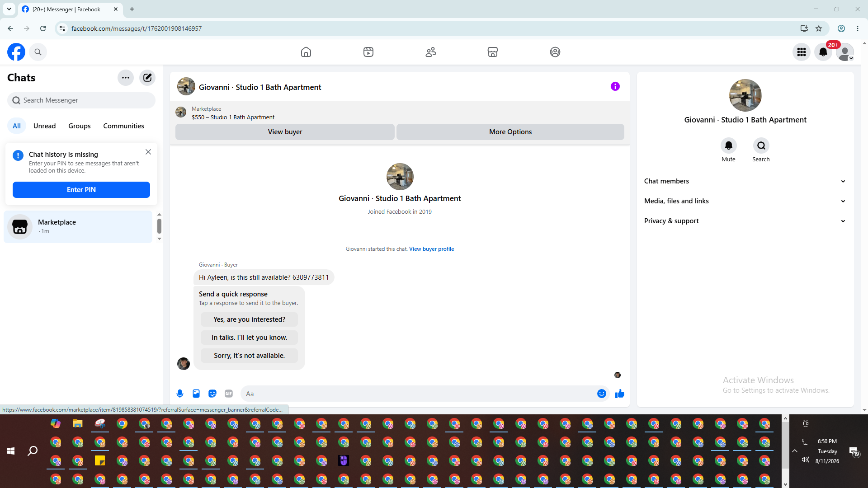
Task: Click the View buyer button
Action: 285,132
